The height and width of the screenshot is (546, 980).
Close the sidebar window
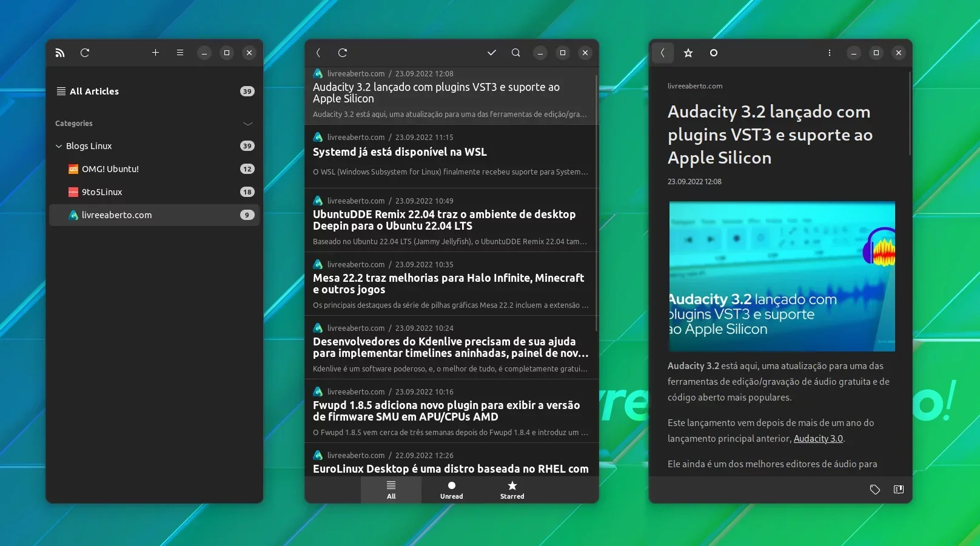249,53
